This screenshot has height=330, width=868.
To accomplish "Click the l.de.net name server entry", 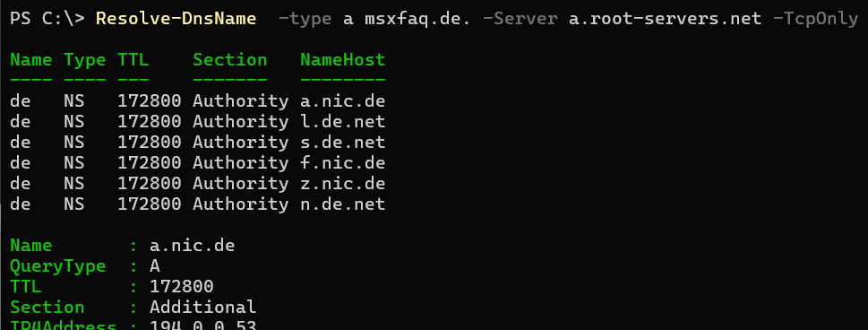I will coord(343,121).
